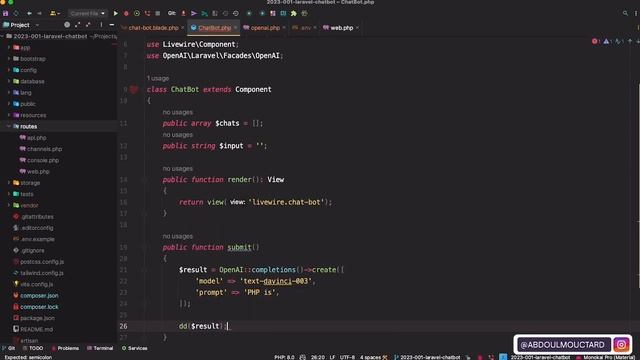Click the Show History clock icon
Viewport: 640px width, 360px height.
236,13
